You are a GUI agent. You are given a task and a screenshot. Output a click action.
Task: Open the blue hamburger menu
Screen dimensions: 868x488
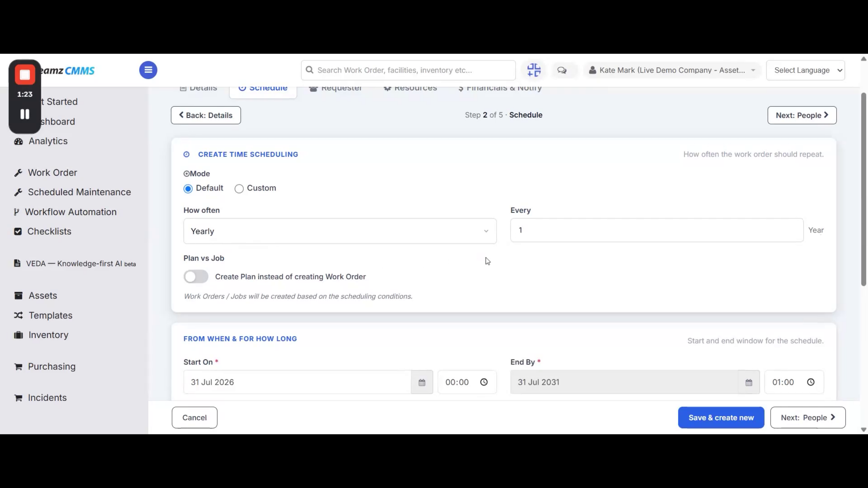[148, 70]
